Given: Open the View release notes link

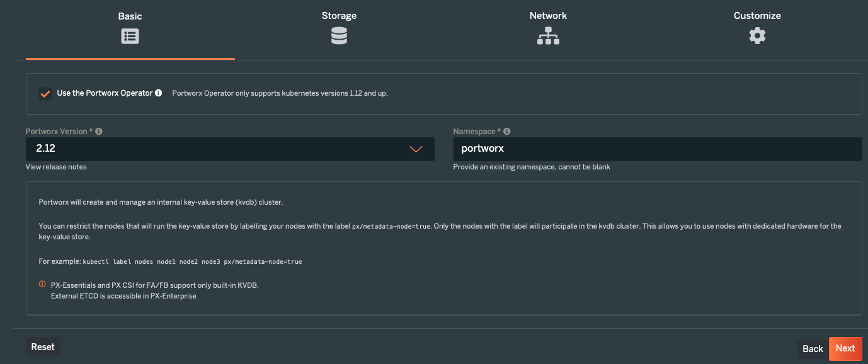Looking at the screenshot, I should pos(56,167).
